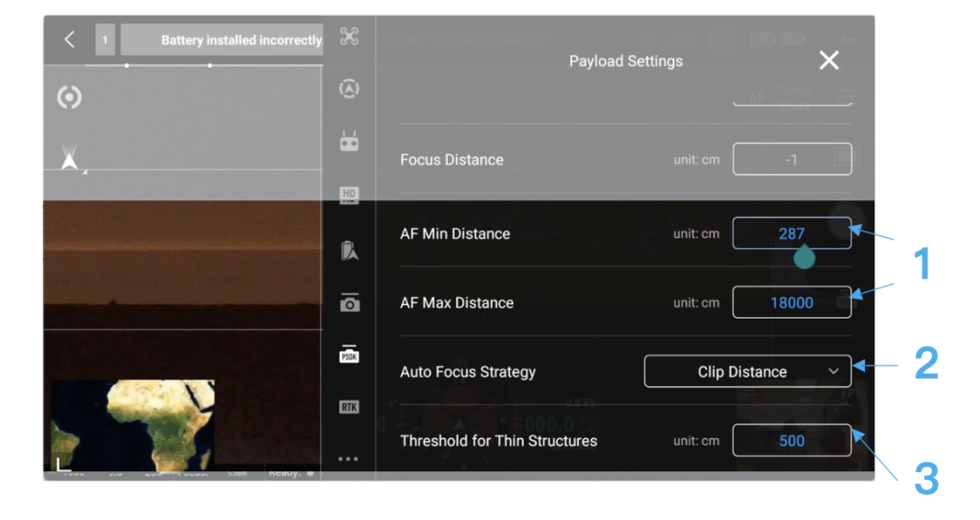The height and width of the screenshot is (520, 980).
Task: Open more settings via three dots
Action: click(x=348, y=458)
